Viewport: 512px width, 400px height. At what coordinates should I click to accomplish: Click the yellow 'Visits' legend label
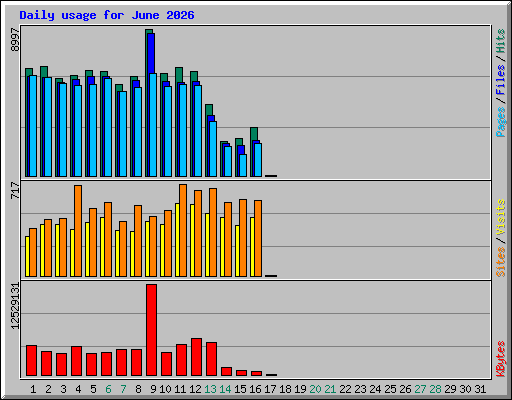click(x=501, y=217)
